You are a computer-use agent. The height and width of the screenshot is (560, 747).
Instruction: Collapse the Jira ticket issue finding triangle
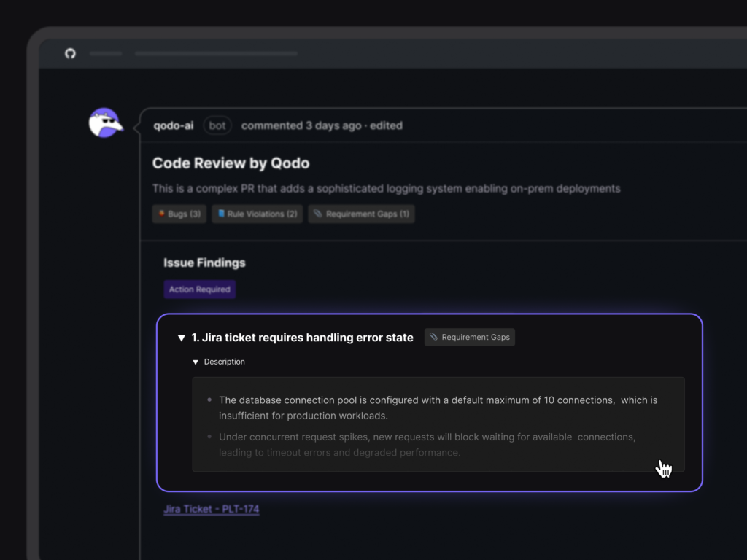pos(181,338)
